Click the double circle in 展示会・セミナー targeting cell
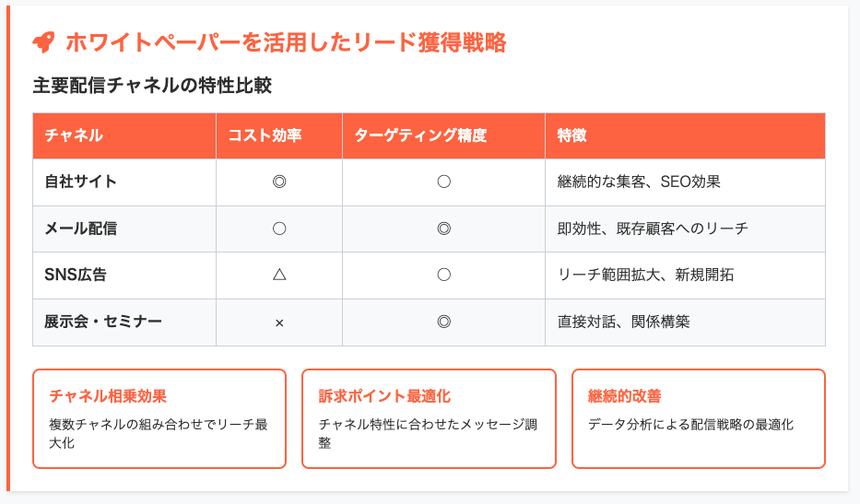The image size is (860, 504). tap(443, 322)
